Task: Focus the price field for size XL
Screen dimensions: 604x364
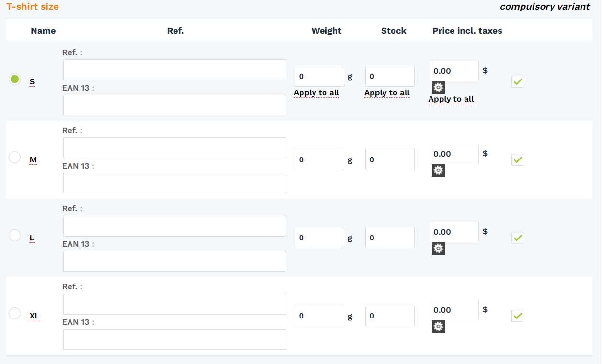Action: pyautogui.click(x=454, y=310)
